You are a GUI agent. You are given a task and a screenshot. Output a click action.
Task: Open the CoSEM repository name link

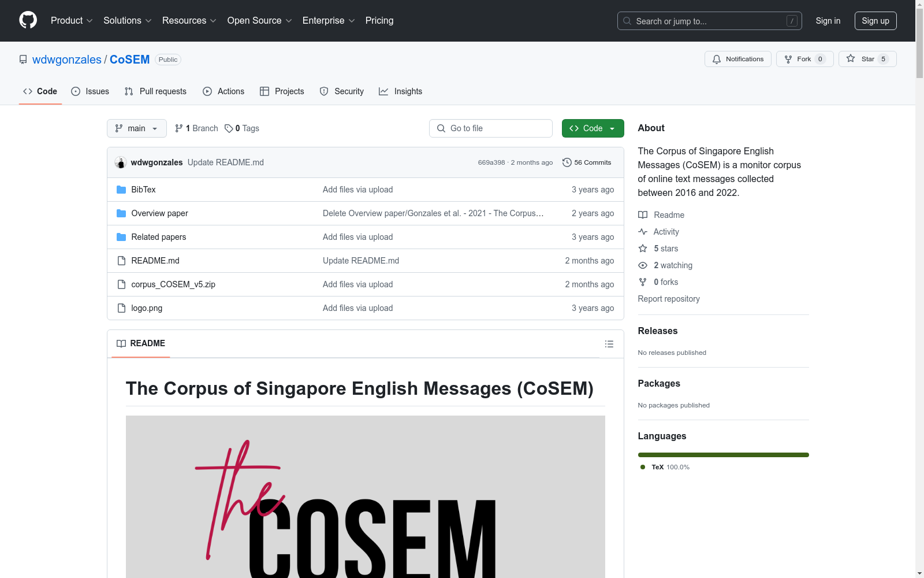(x=129, y=60)
